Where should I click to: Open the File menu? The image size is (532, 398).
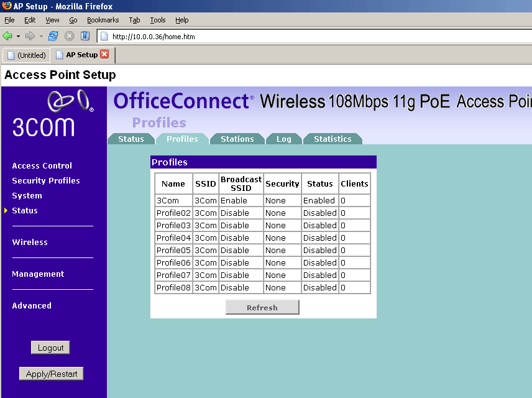(x=9, y=20)
